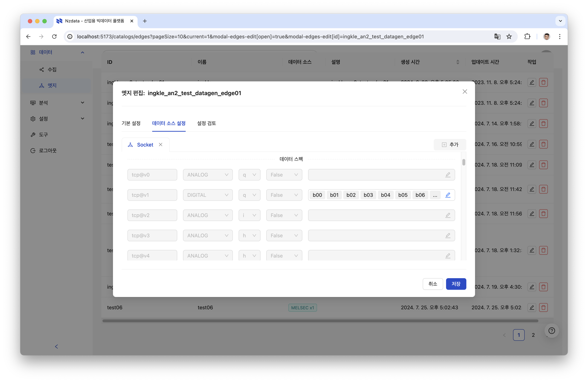The width and height of the screenshot is (588, 382).
Task: Delete edge updated 2024. 7. 19. 오후 4:30
Action: pos(543,287)
